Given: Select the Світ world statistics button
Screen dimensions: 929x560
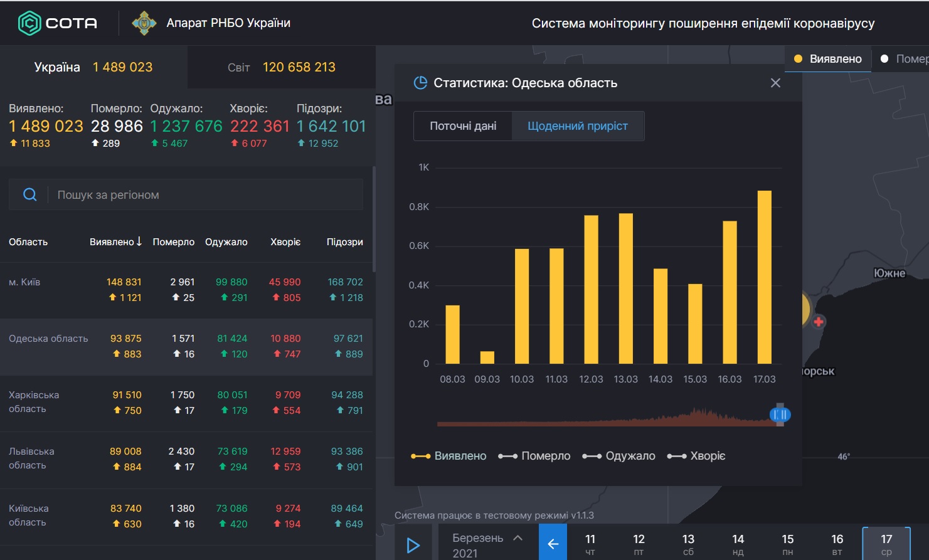Looking at the screenshot, I should (281, 67).
